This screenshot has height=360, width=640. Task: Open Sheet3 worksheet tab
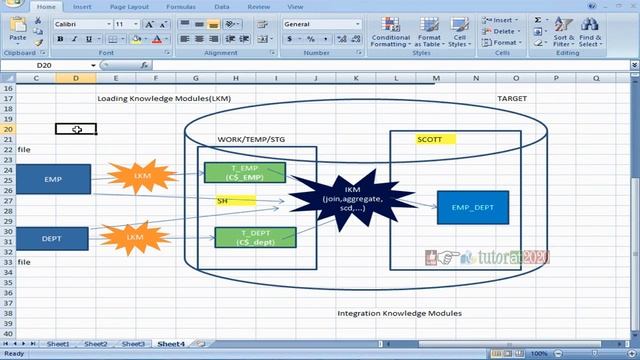(x=133, y=344)
